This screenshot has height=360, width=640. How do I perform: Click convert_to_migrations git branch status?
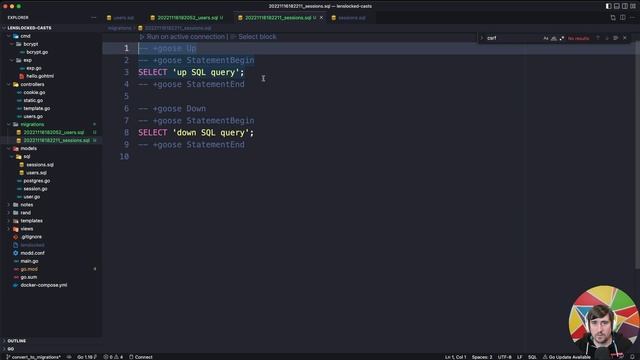click(33, 357)
